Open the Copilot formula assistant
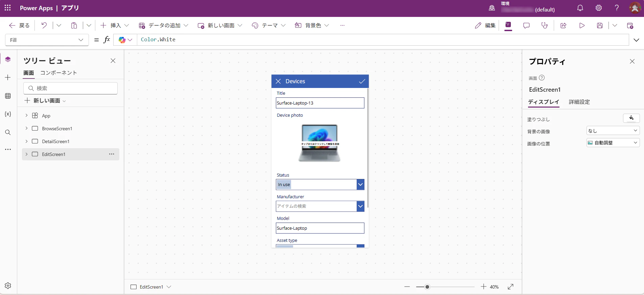This screenshot has height=295, width=644. click(x=125, y=40)
